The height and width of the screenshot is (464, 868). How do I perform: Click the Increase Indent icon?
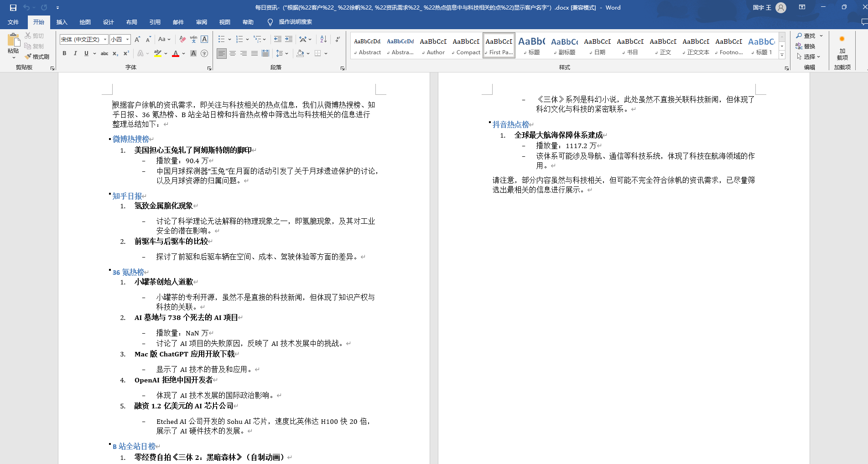[289, 39]
